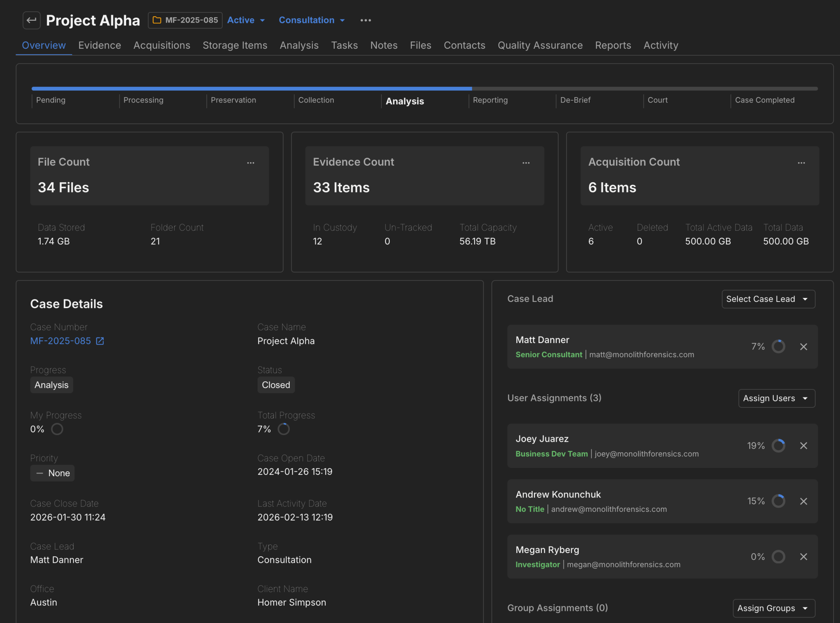The image size is (840, 623).
Task: Select the Reporting stage on progress bar
Action: [490, 100]
